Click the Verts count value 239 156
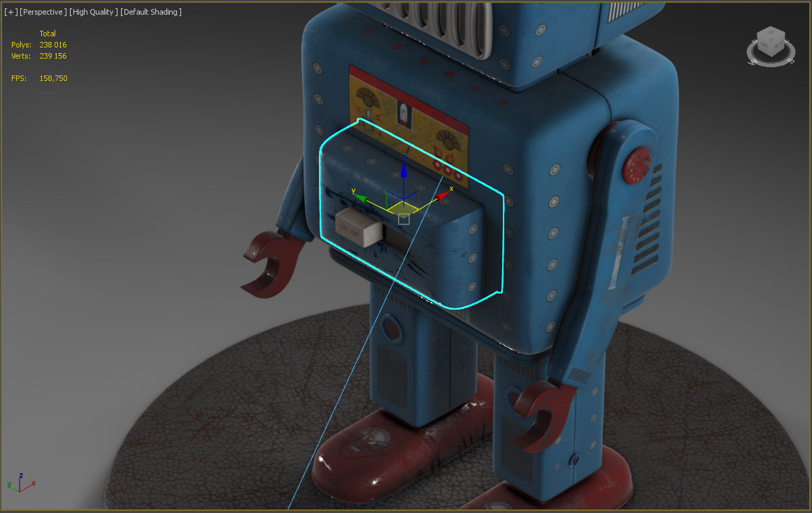 pyautogui.click(x=53, y=56)
